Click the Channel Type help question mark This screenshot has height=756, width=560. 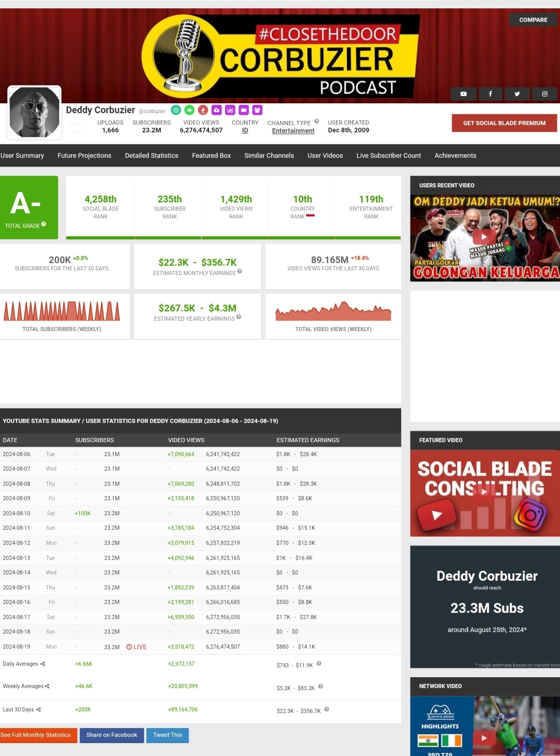click(x=316, y=121)
